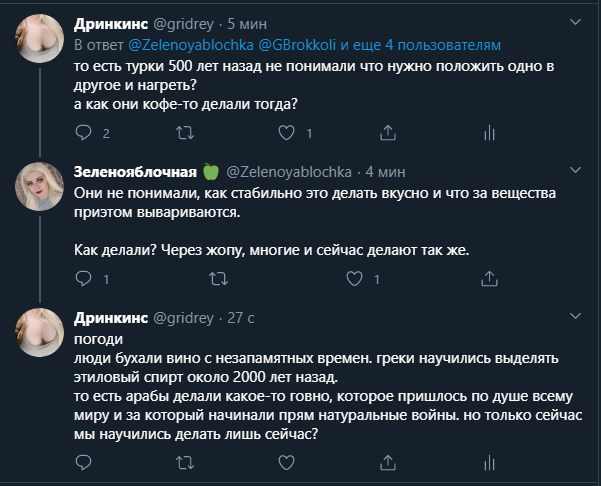601x486 pixels.
Task: Open the chevron menu on Зеленояблочная's tweet
Action: coord(574,168)
